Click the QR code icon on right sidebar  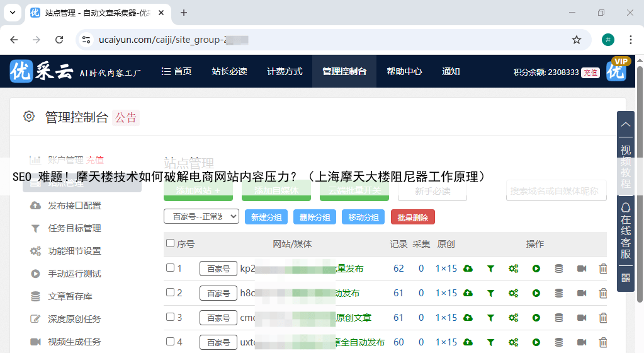(625, 277)
